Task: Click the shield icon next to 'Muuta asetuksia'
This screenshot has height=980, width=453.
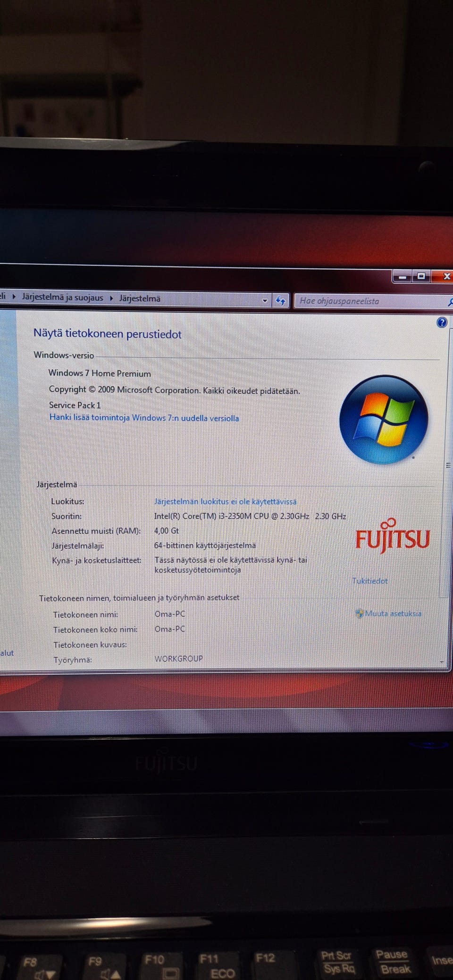Action: tap(359, 614)
